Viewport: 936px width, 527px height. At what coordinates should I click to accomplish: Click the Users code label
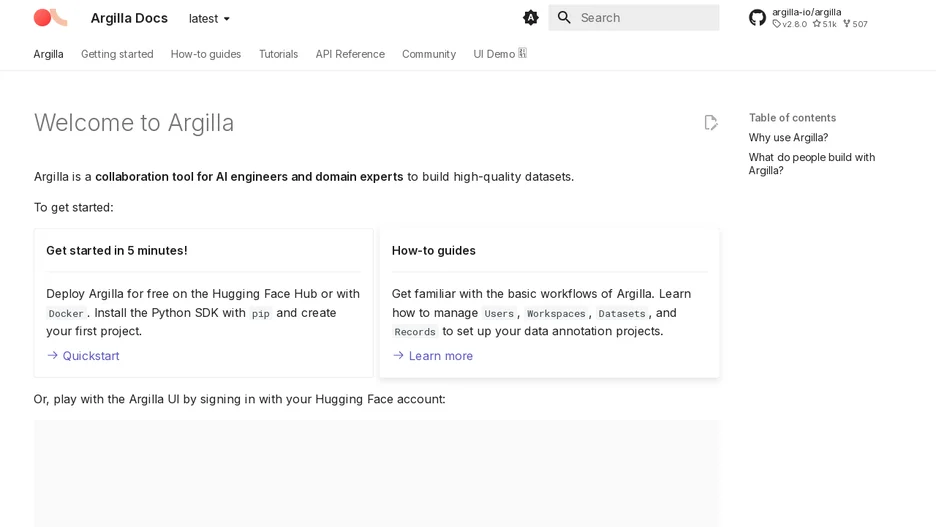[499, 313]
